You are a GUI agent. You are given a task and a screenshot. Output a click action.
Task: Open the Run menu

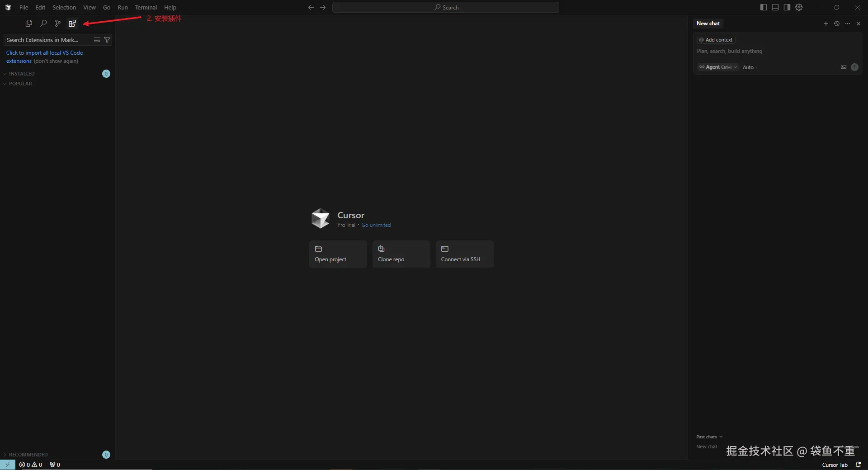(123, 7)
